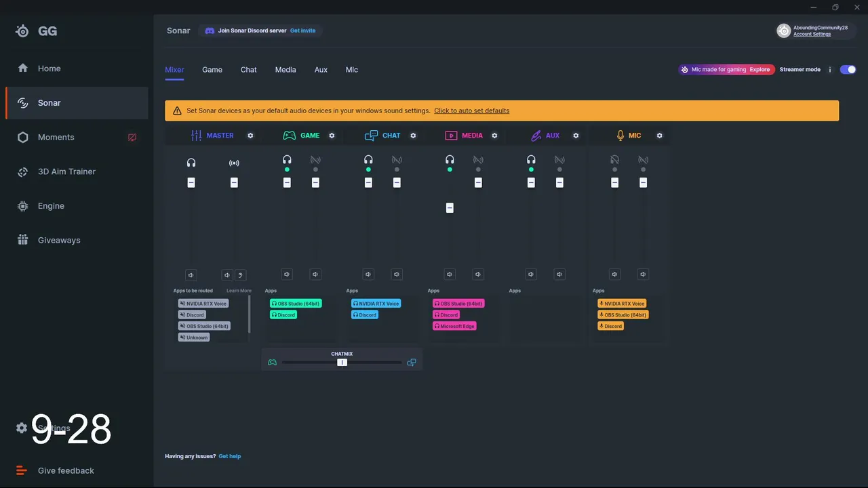Toggle Mic headphone monitoring icon
Viewport: 868px width, 488px height.
[614, 160]
